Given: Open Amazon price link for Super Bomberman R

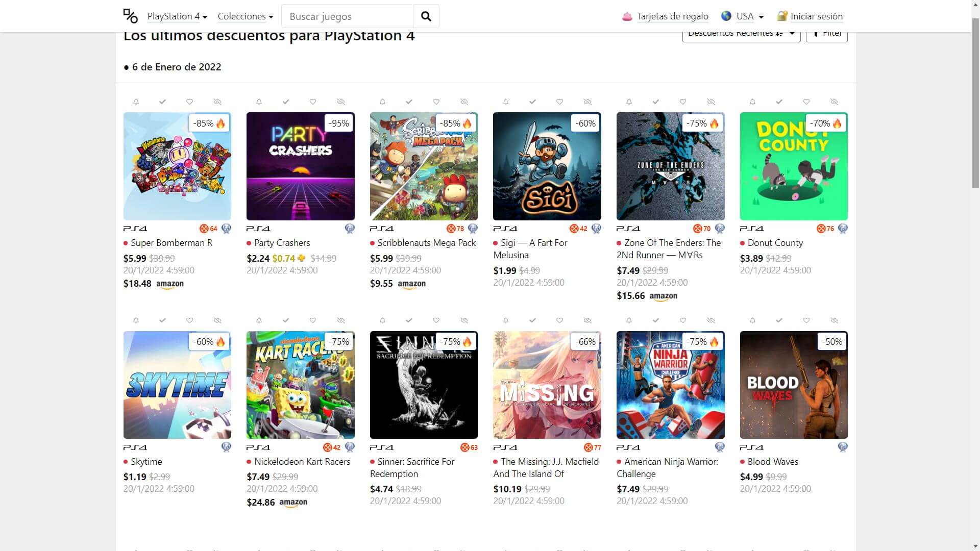Looking at the screenshot, I should pyautogui.click(x=169, y=284).
